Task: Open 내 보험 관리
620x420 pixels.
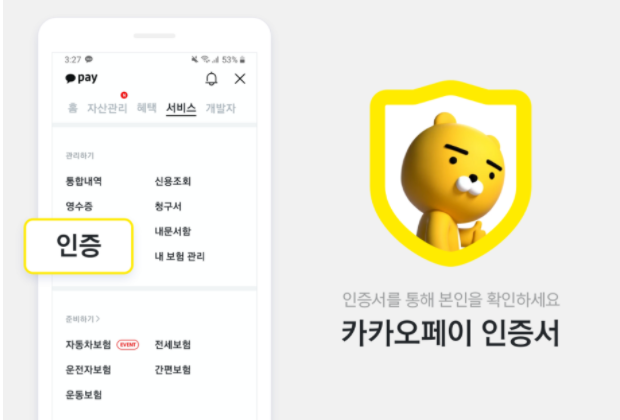Action: click(x=180, y=256)
